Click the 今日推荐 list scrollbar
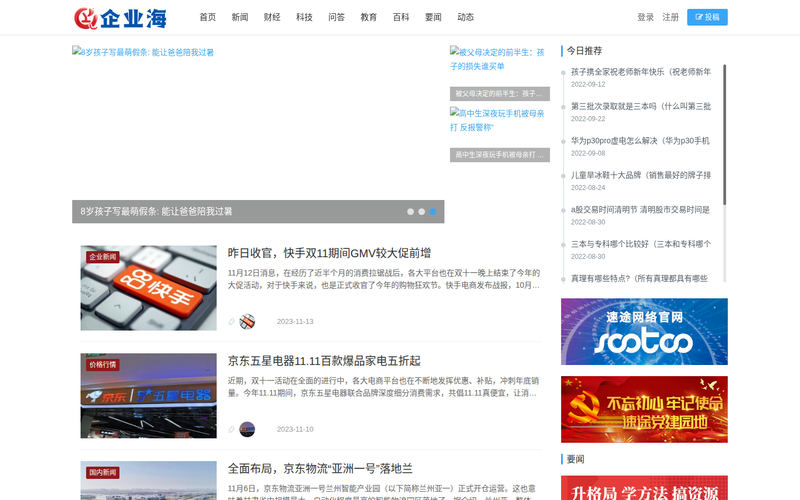The image size is (800, 500). pyautogui.click(x=724, y=135)
